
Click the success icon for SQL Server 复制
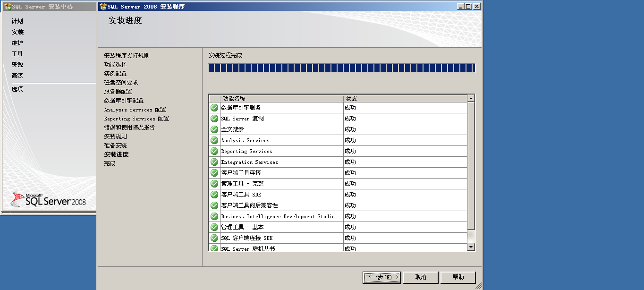pyautogui.click(x=214, y=118)
